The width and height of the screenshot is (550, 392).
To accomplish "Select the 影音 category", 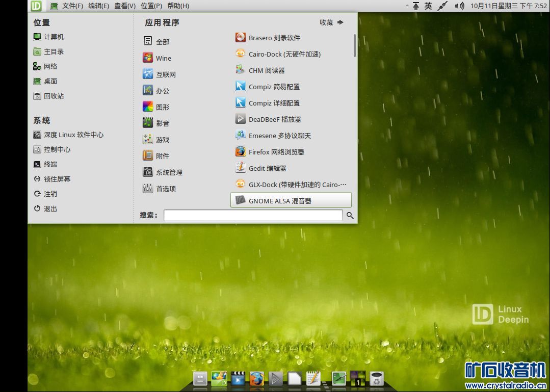I will pos(156,123).
